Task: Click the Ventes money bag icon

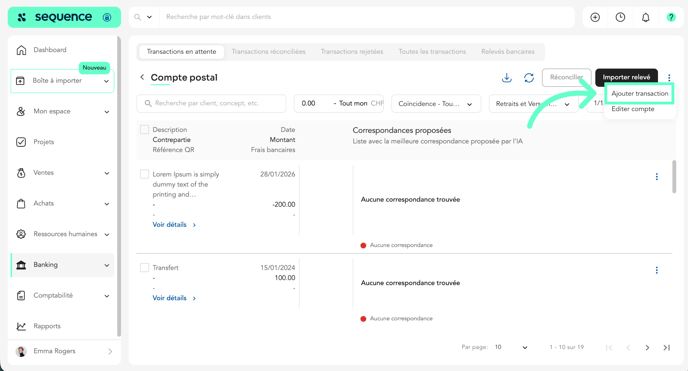Action: click(21, 173)
